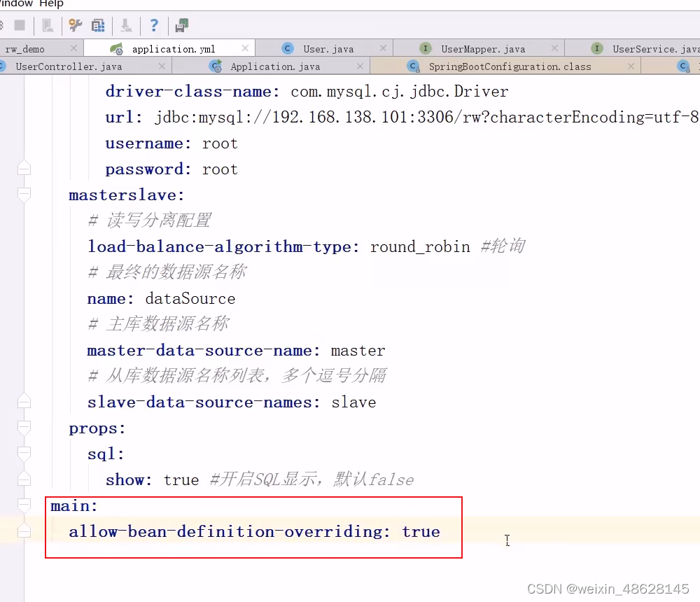The width and height of the screenshot is (700, 602).
Task: Click the export/download toolbar icon
Action: tap(126, 25)
